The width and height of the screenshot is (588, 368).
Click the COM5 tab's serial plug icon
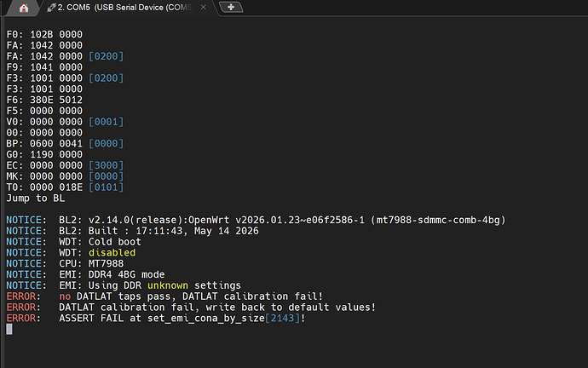coord(51,8)
